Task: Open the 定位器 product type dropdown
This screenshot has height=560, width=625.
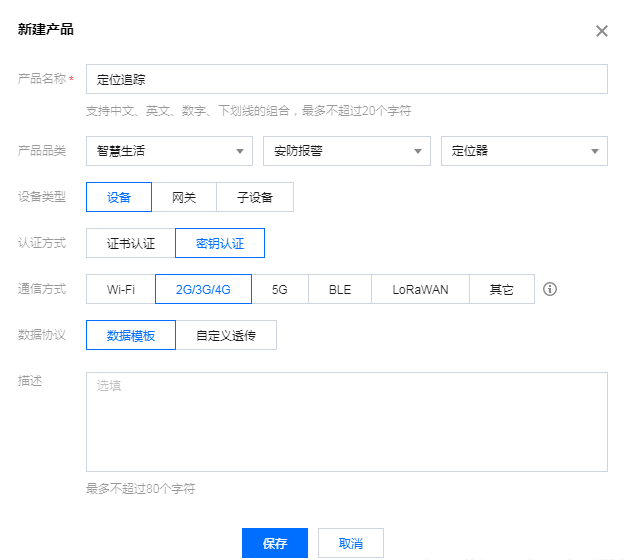Action: tap(524, 151)
